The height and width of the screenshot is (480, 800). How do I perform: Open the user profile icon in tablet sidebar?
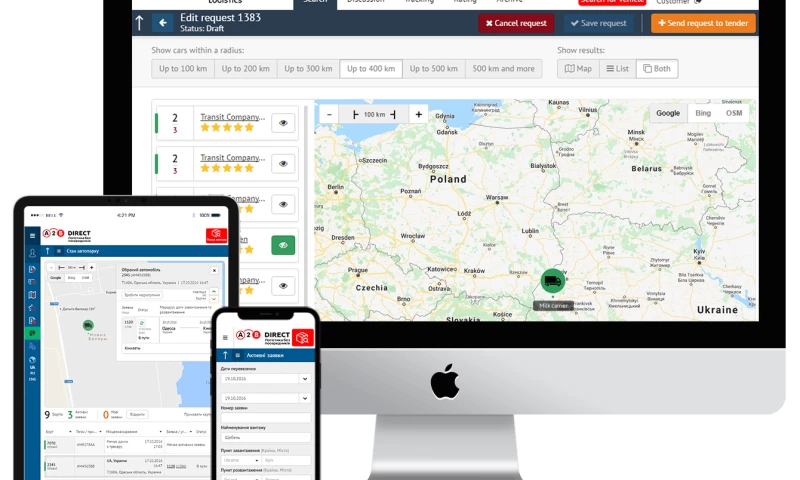click(32, 253)
